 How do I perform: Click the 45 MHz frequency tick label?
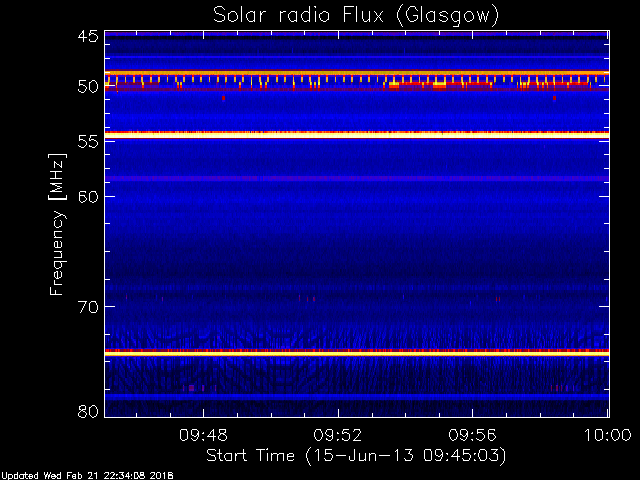[x=87, y=37]
